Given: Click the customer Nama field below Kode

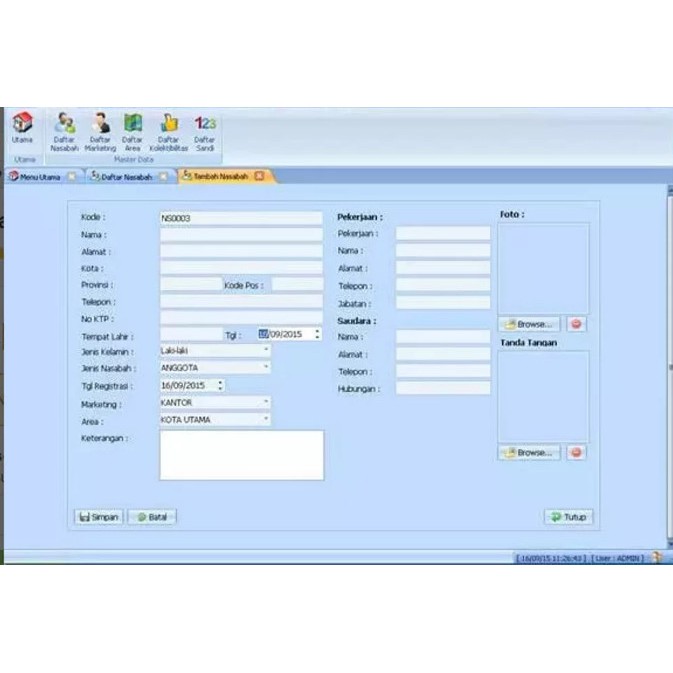Looking at the screenshot, I should pyautogui.click(x=241, y=234).
